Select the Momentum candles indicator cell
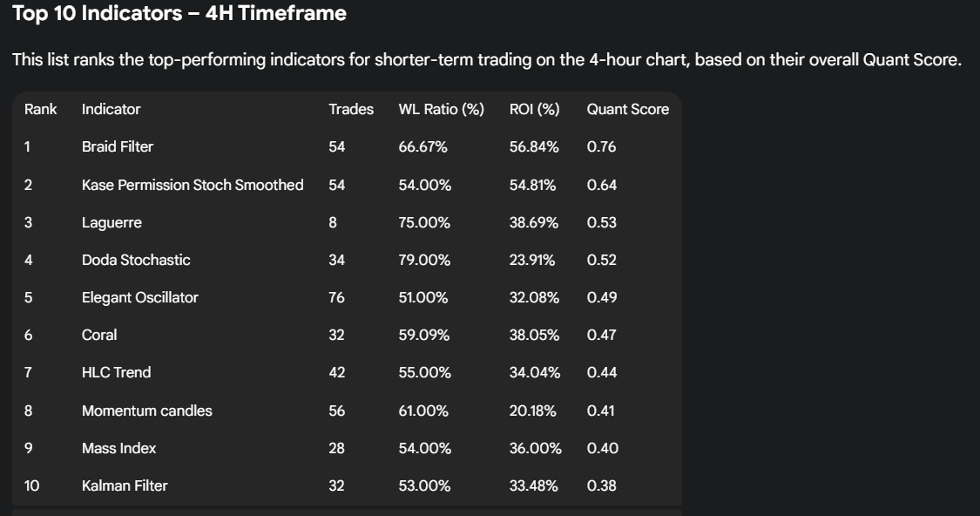 pos(147,411)
